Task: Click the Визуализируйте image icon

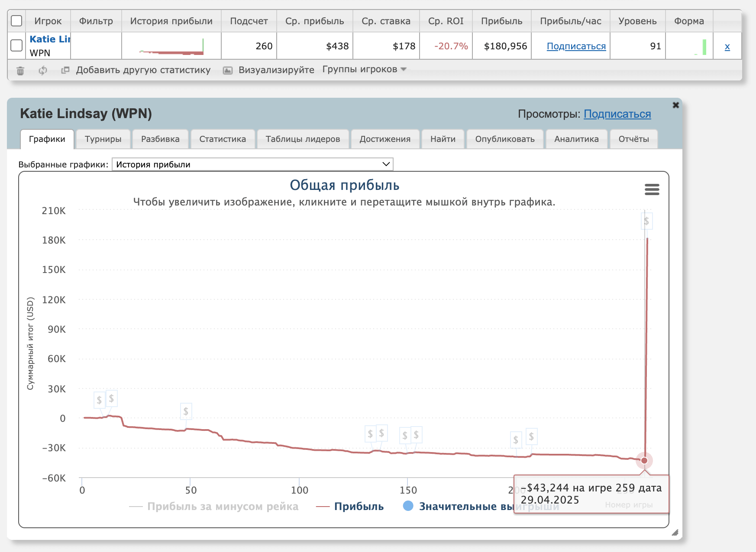Action: pyautogui.click(x=228, y=71)
